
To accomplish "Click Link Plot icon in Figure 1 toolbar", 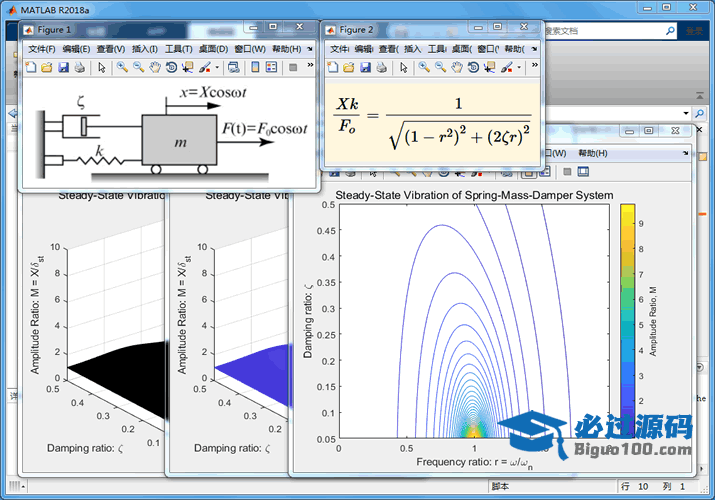I will click(234, 67).
